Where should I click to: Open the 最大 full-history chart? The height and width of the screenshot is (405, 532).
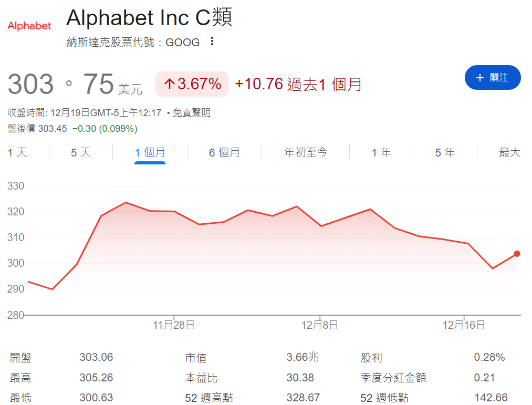[508, 152]
